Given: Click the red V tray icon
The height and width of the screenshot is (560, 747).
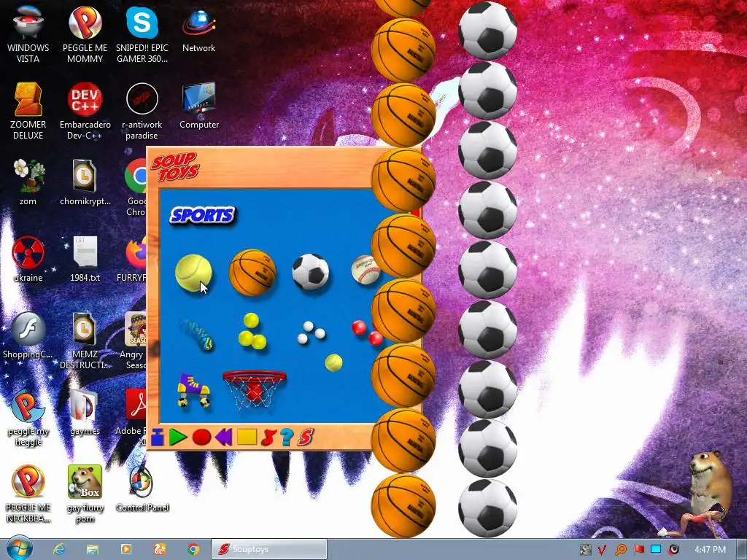Looking at the screenshot, I should (x=602, y=550).
